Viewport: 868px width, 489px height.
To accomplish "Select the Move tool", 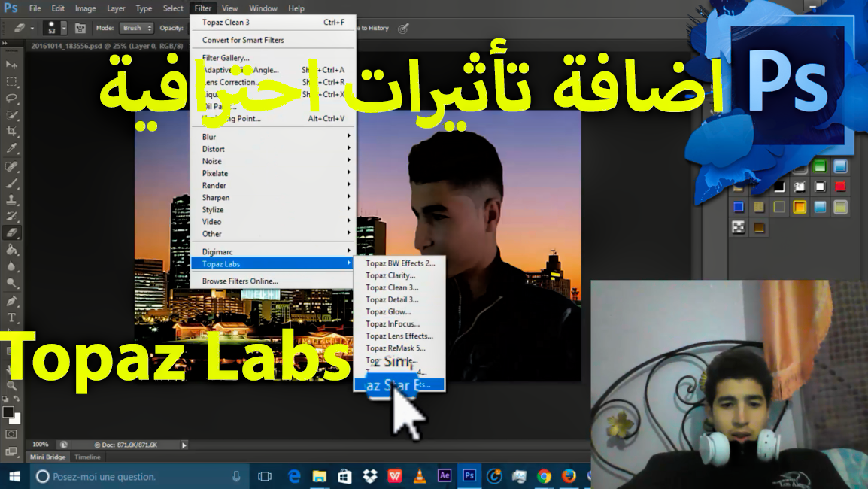I will [x=11, y=65].
